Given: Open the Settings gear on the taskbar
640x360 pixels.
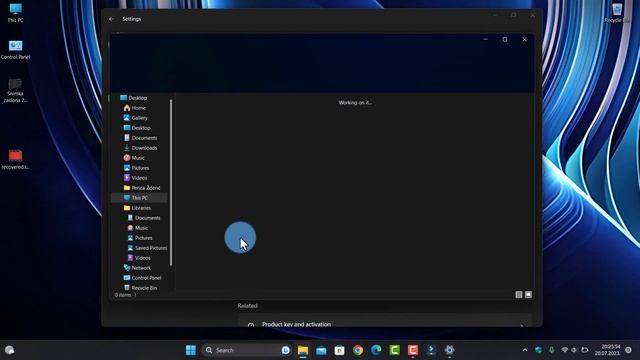Looking at the screenshot, I should coord(449,350).
